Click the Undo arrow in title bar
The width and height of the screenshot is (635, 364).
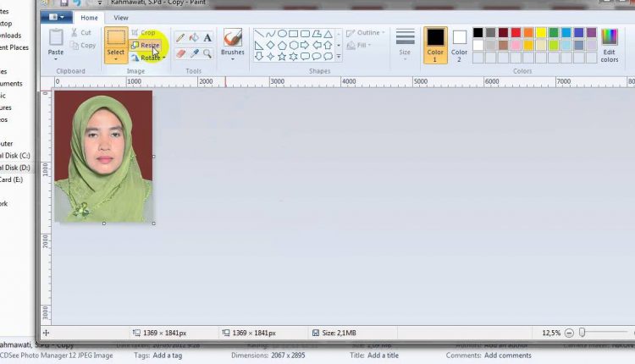coord(77,3)
